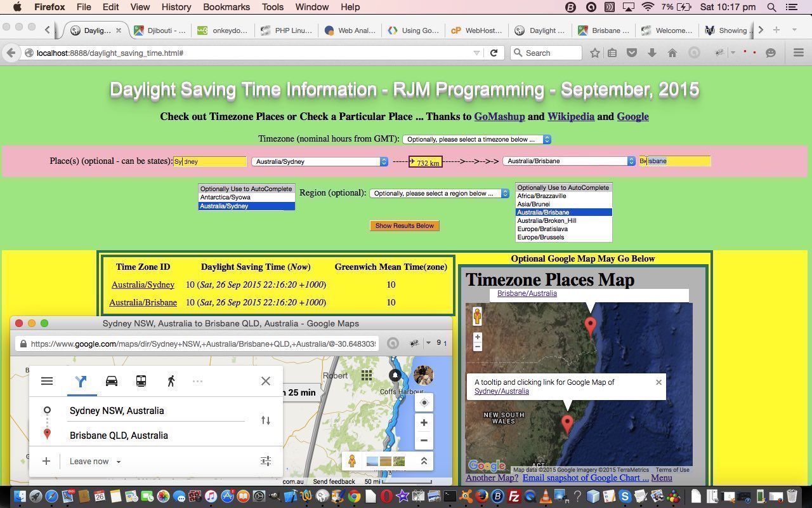Click the Firefox reload page icon
This screenshot has width=812, height=508.
(x=494, y=53)
